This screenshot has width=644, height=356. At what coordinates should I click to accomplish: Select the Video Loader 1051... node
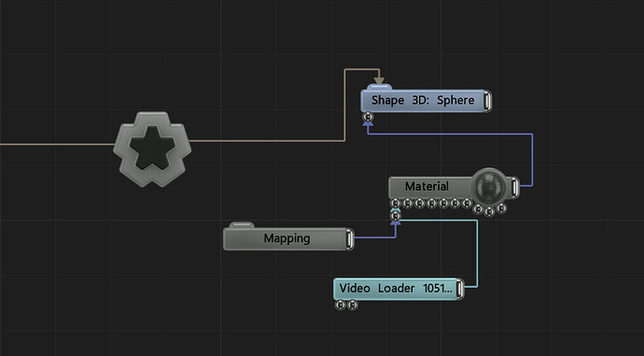pyautogui.click(x=396, y=289)
